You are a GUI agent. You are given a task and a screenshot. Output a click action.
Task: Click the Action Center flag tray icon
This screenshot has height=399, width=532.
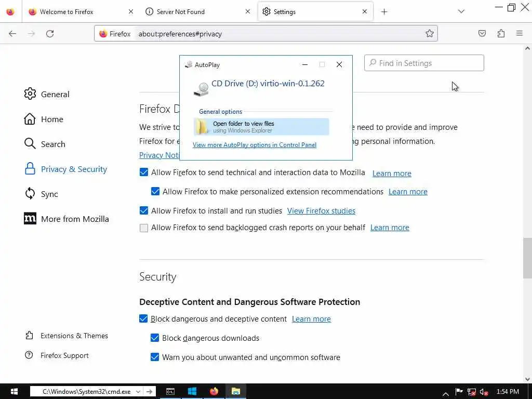click(459, 392)
